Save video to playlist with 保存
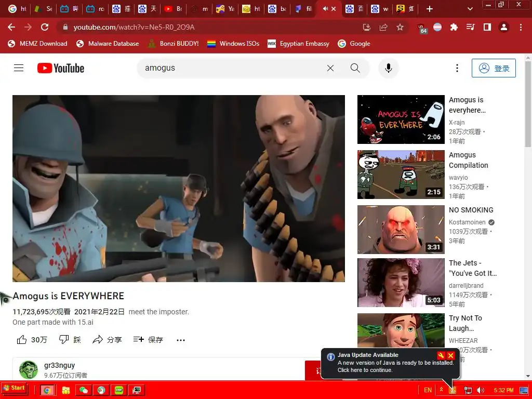 click(x=148, y=340)
